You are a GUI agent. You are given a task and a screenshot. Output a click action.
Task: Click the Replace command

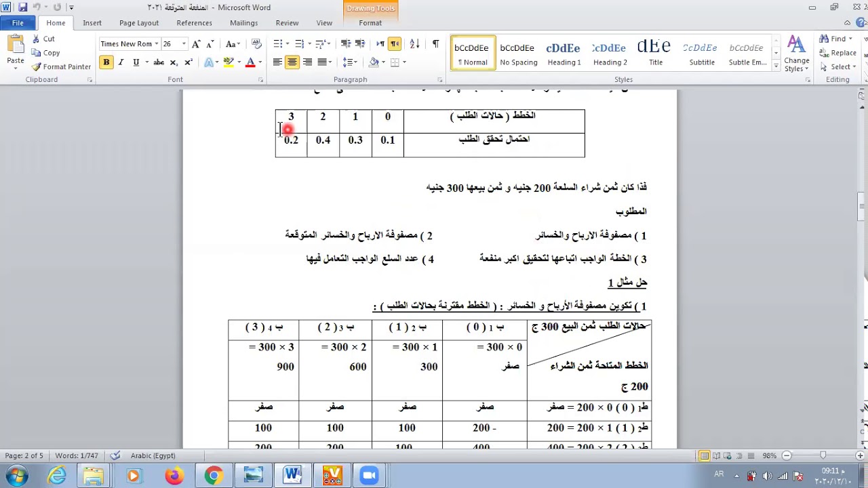[x=838, y=53]
